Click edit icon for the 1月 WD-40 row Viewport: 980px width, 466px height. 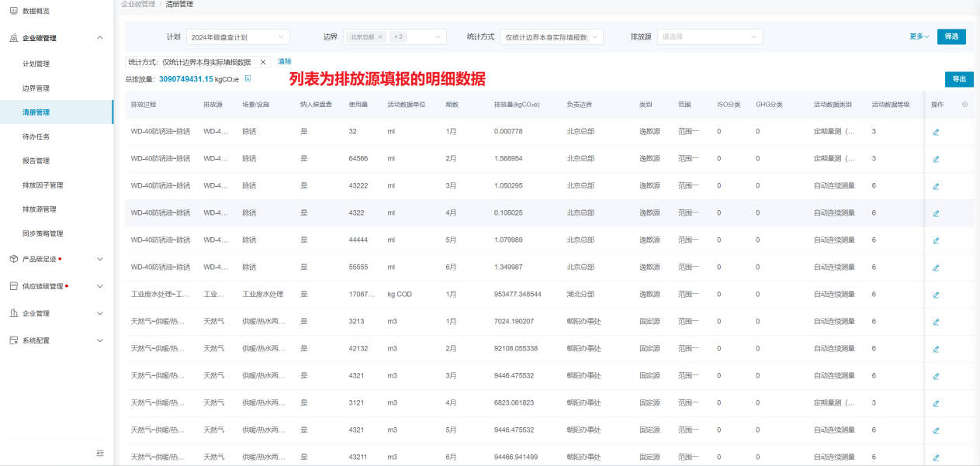click(x=936, y=132)
